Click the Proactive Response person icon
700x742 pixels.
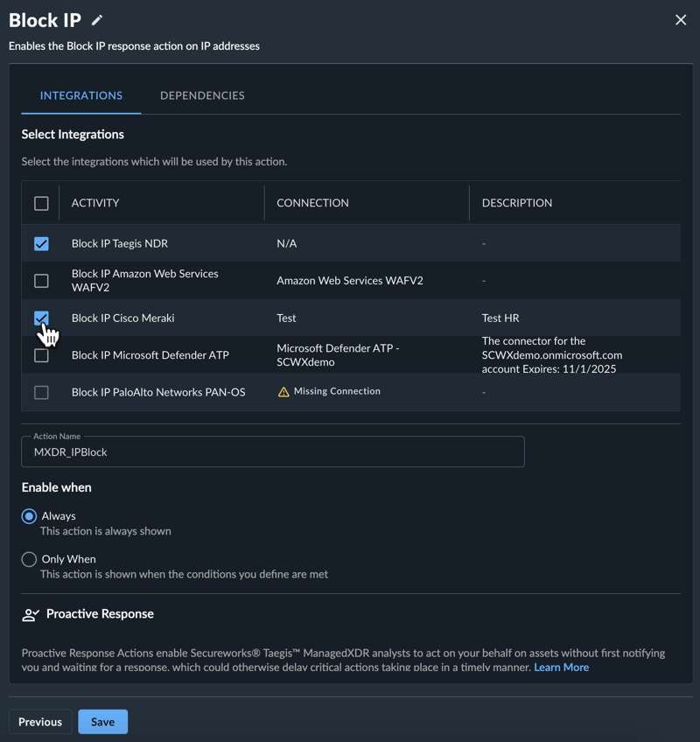[x=31, y=615]
